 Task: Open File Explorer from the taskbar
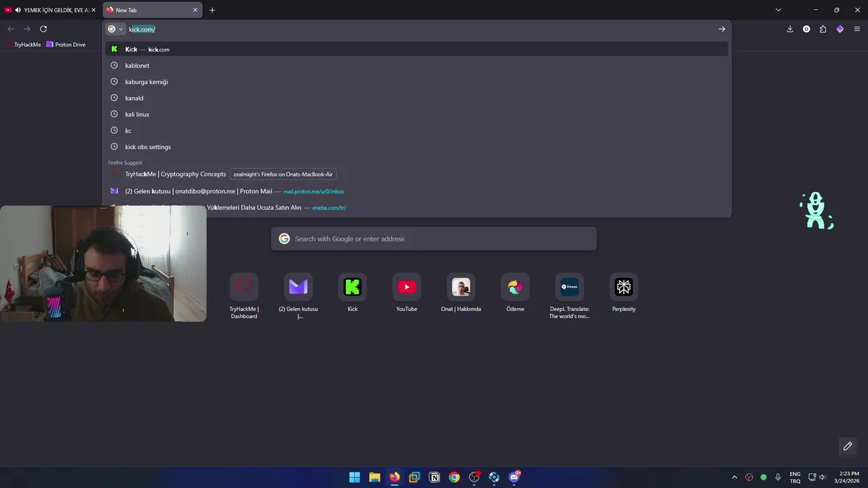pos(374,477)
